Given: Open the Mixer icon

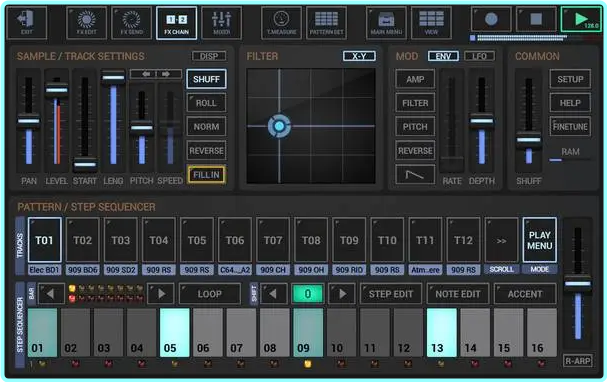Looking at the screenshot, I should tap(221, 23).
